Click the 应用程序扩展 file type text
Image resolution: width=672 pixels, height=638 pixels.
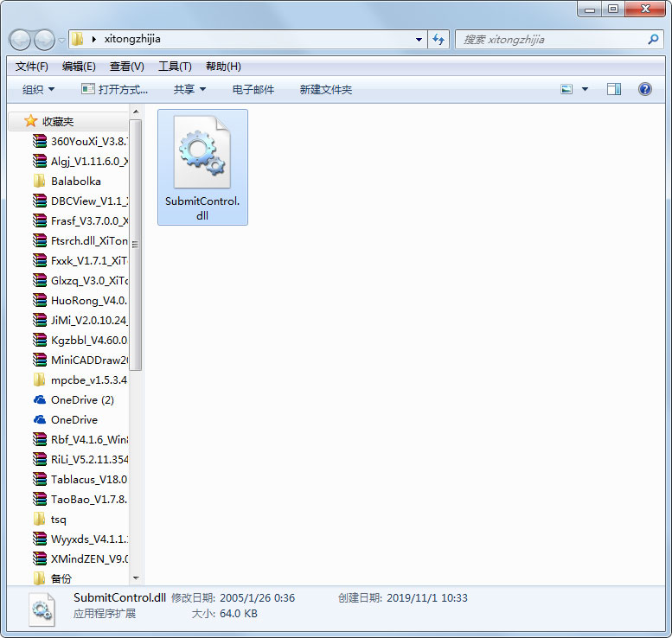pyautogui.click(x=105, y=614)
